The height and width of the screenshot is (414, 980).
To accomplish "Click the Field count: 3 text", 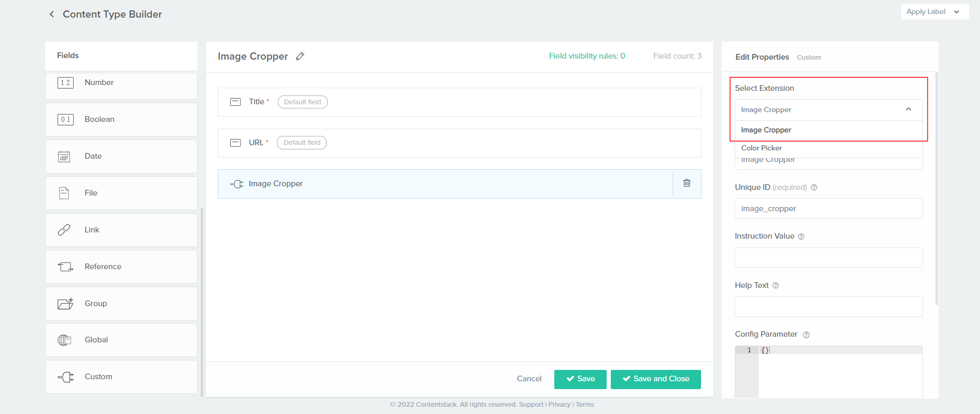I will coord(677,56).
